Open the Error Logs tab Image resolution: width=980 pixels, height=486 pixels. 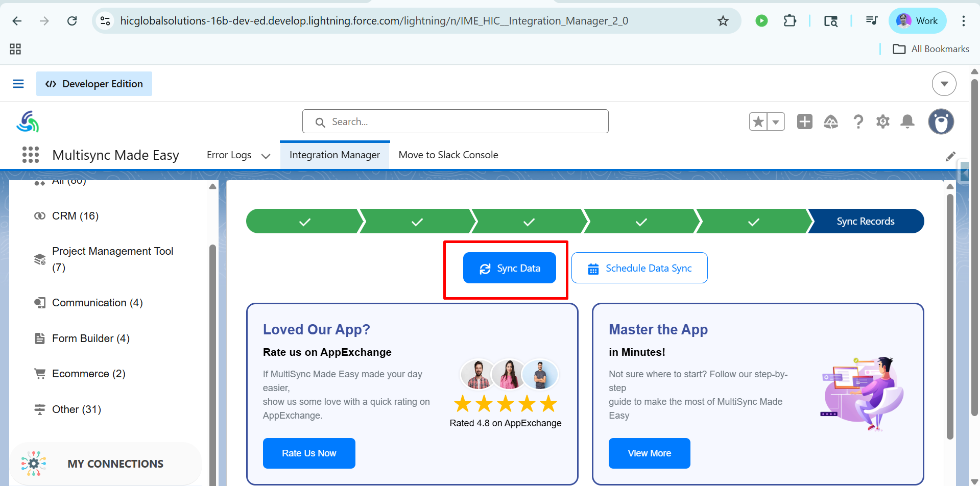coord(229,155)
